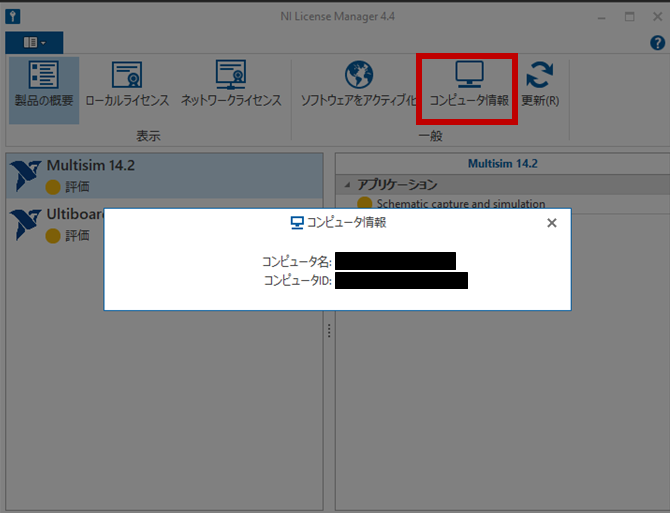Open the blue application menu dropdown
Image resolution: width=670 pixels, height=513 pixels.
(x=35, y=43)
